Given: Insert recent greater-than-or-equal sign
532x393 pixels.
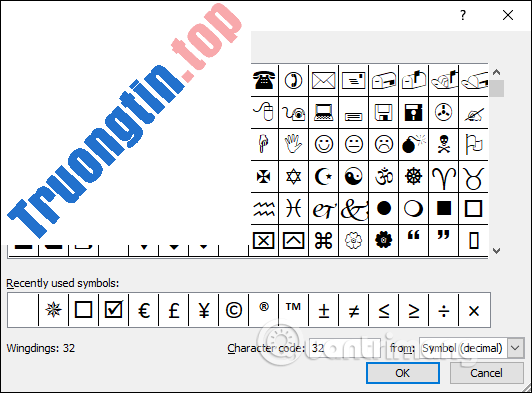Looking at the screenshot, I should coord(413,310).
